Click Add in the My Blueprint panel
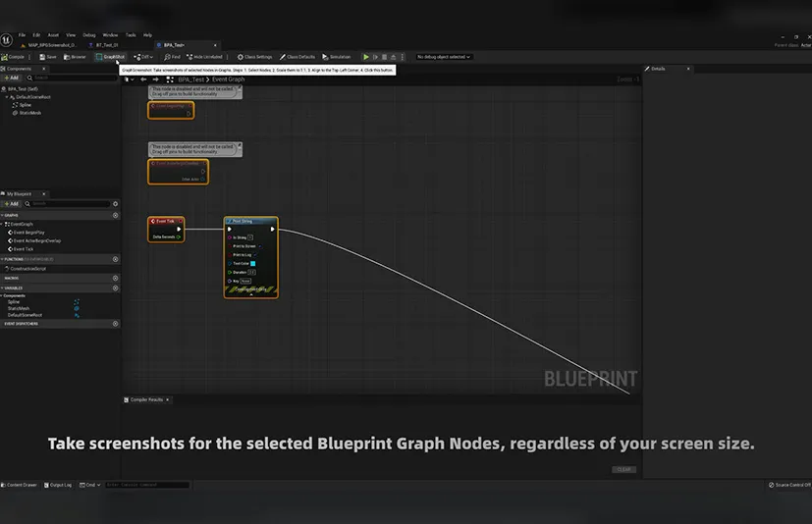 (11, 203)
